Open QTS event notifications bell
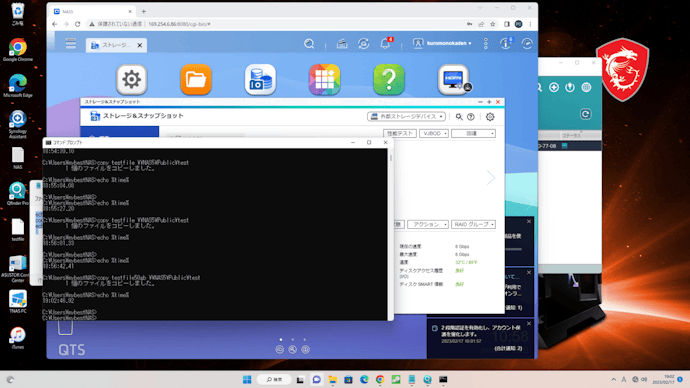The height and width of the screenshot is (388, 690). (x=385, y=44)
